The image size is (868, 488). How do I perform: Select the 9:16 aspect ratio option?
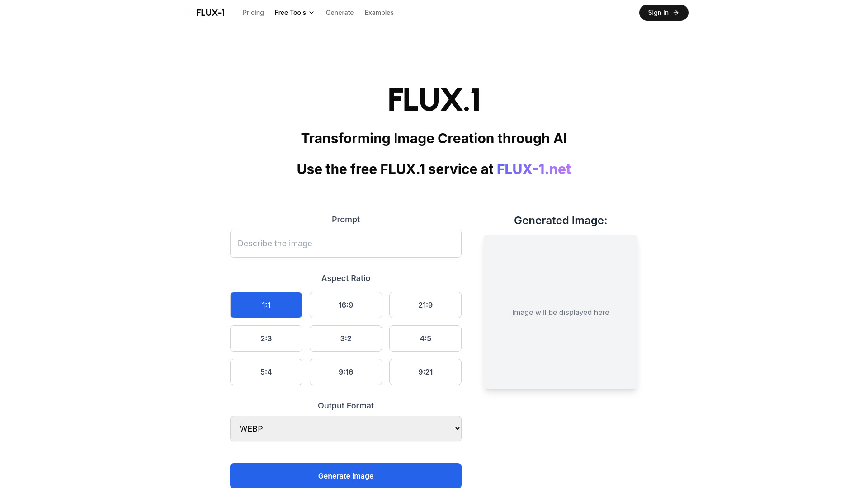coord(346,372)
